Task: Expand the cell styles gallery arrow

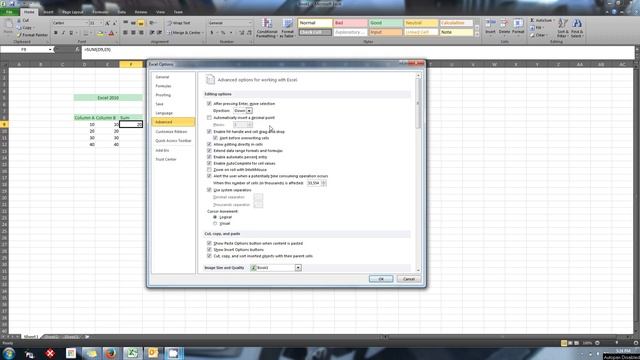Action: (x=477, y=34)
